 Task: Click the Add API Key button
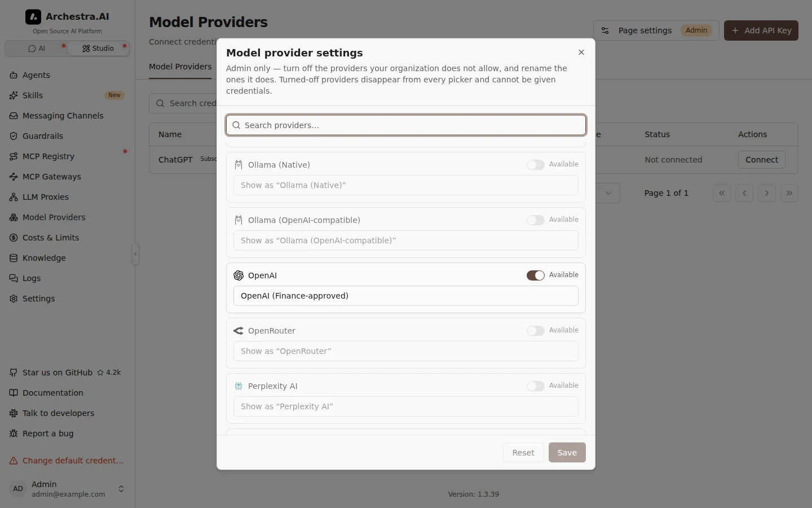(761, 30)
